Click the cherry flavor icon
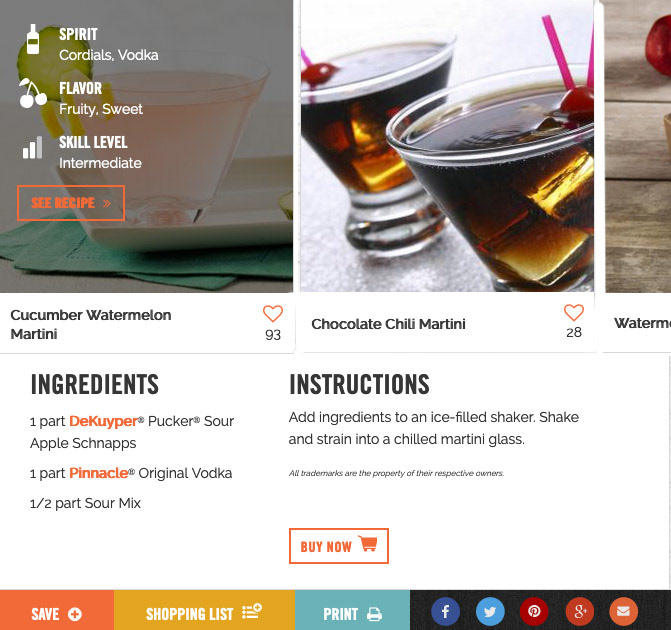671x630 pixels. (33, 93)
